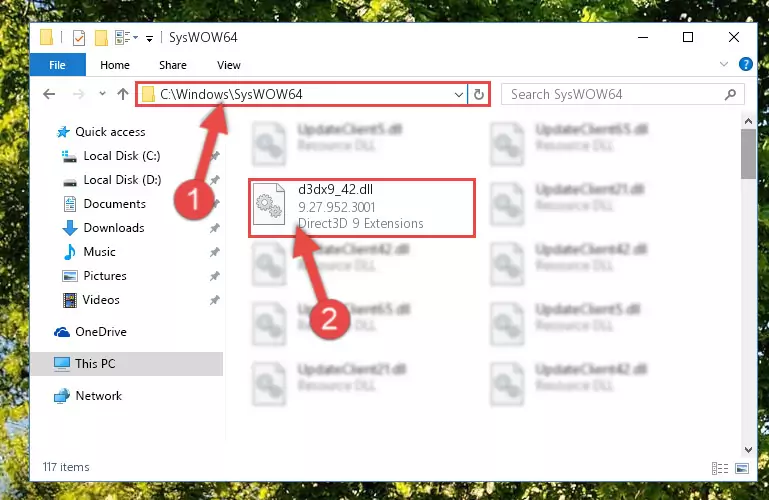
Task: Open the address bar history dropdown
Action: point(459,94)
